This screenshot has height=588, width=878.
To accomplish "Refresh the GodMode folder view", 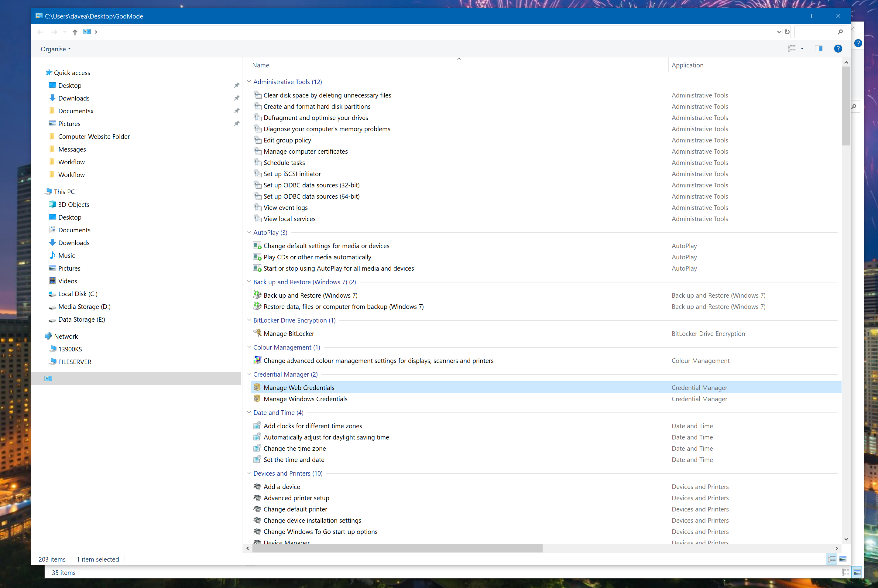I will [787, 32].
